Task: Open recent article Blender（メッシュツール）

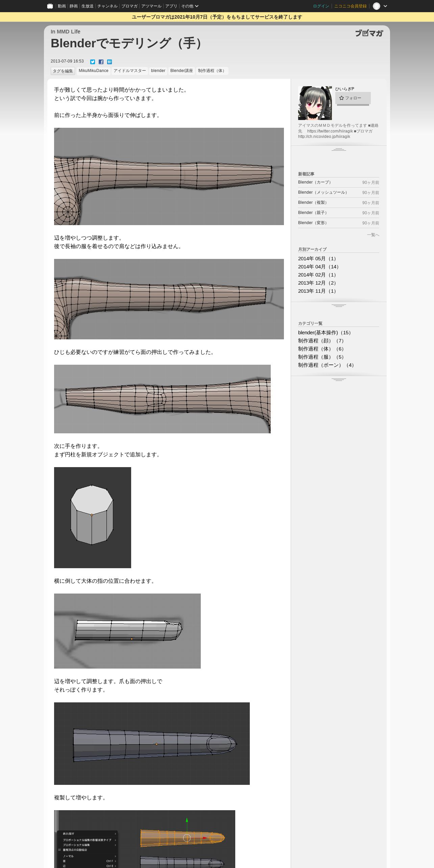Action: point(324,192)
